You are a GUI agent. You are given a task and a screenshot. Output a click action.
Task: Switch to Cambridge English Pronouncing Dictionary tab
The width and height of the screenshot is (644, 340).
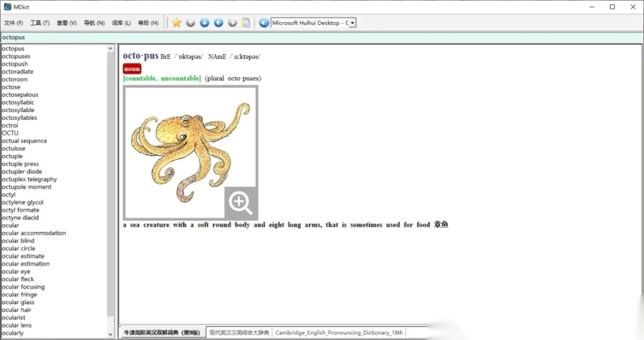click(339, 333)
